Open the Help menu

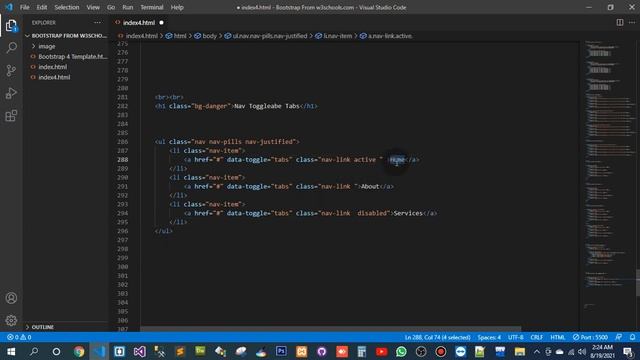177,7
